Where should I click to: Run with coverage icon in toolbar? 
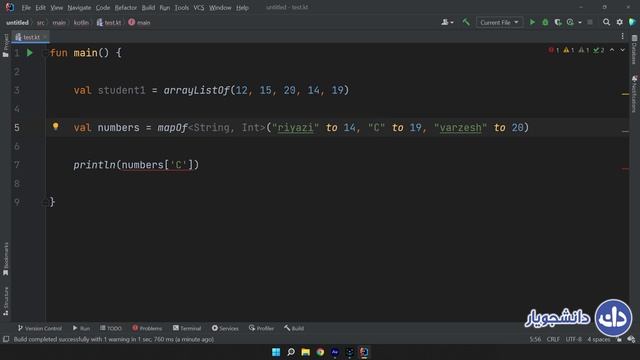coord(558,22)
